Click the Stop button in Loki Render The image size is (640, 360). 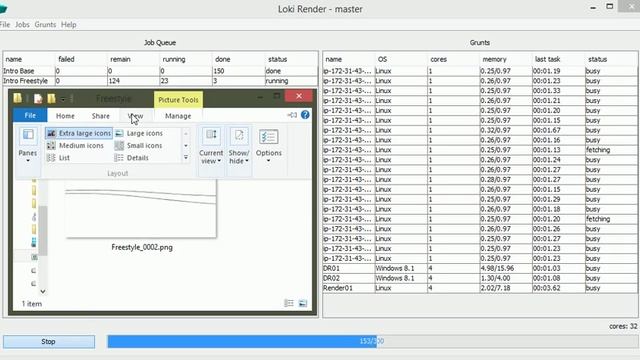click(x=49, y=342)
